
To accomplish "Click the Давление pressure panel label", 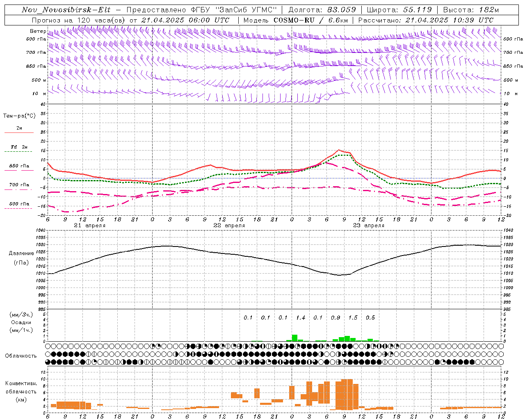I will (21, 253).
